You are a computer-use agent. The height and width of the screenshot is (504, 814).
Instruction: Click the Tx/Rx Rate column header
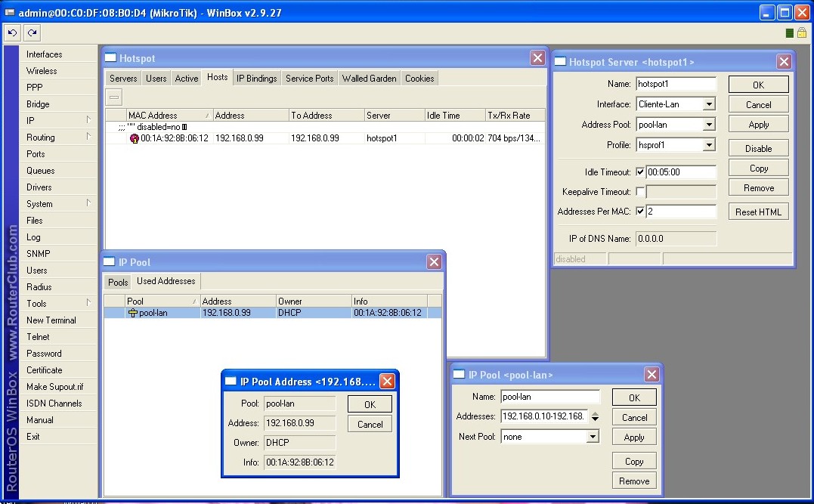point(515,115)
